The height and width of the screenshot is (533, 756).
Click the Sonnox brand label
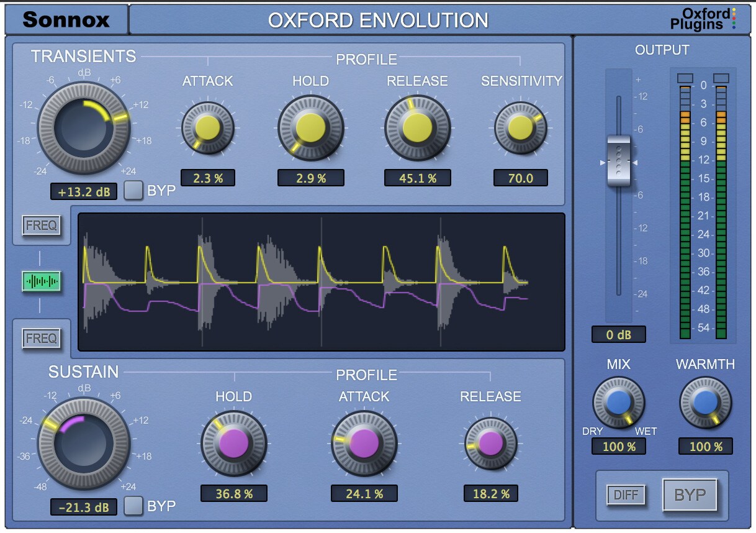[x=66, y=20]
